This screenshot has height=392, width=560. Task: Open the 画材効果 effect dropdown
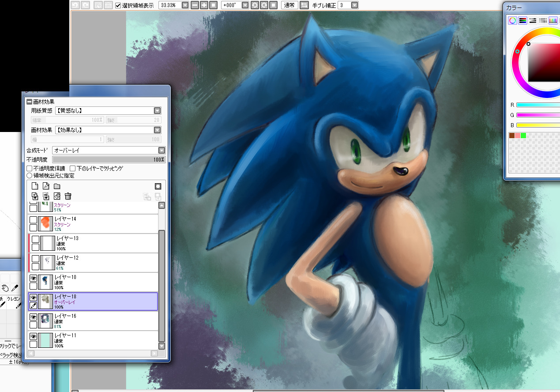point(157,130)
